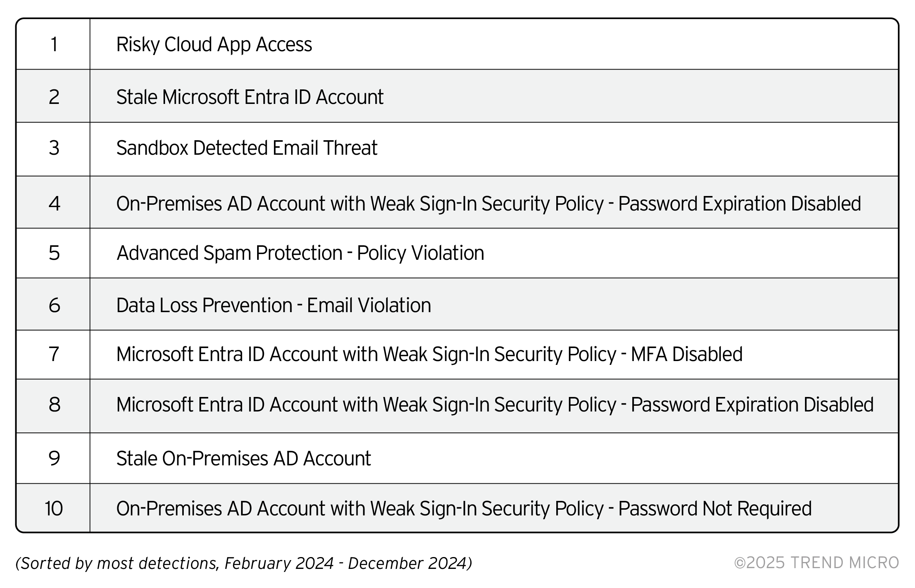Image resolution: width=915 pixels, height=588 pixels.
Task: Click "Stale On-Premises AD Account" text
Action: click(243, 458)
